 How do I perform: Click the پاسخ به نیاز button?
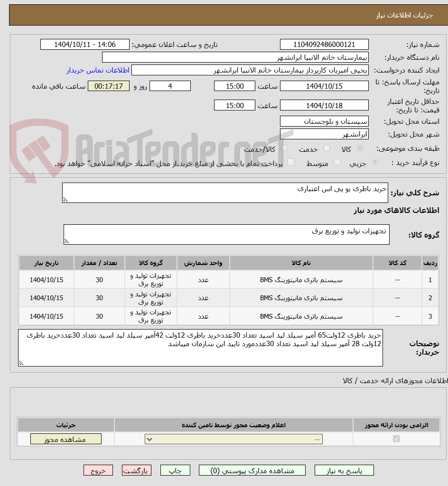pyautogui.click(x=344, y=470)
